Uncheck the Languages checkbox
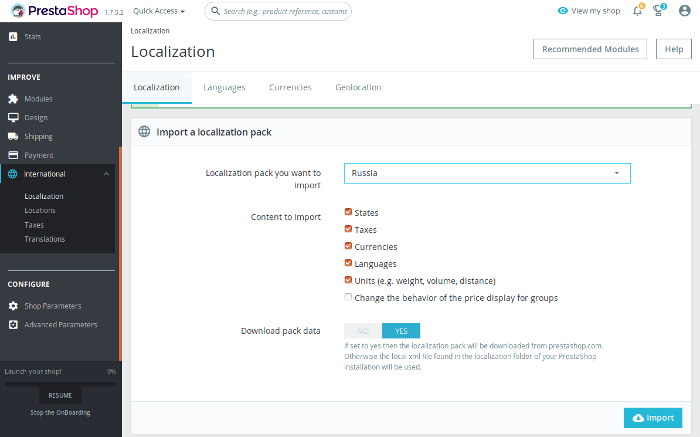This screenshot has width=700, height=437. [348, 263]
